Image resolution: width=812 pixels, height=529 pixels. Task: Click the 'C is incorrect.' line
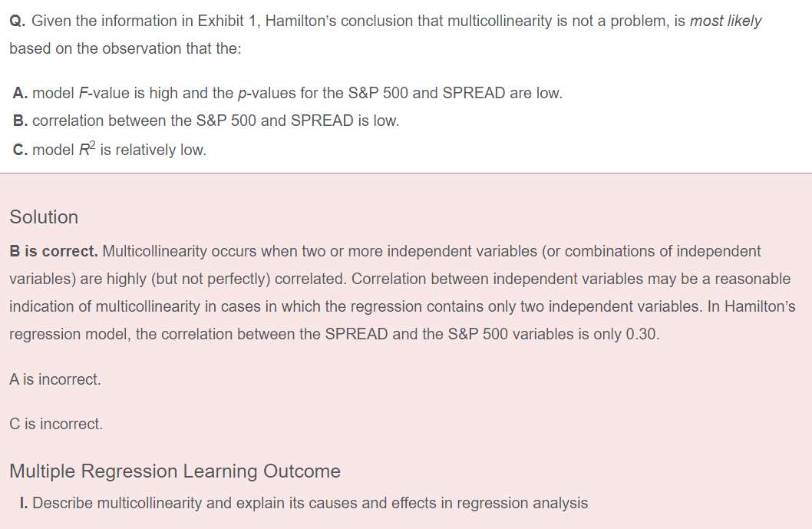click(56, 424)
